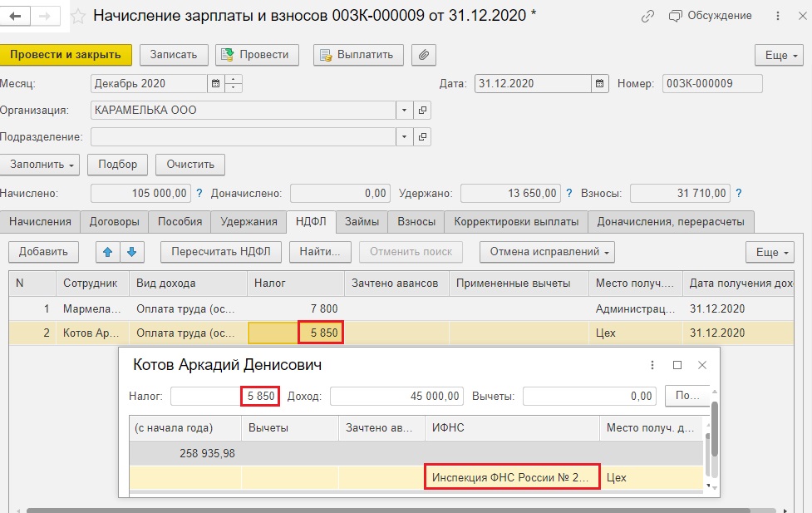
Task: Click the Записать button
Action: [x=174, y=55]
